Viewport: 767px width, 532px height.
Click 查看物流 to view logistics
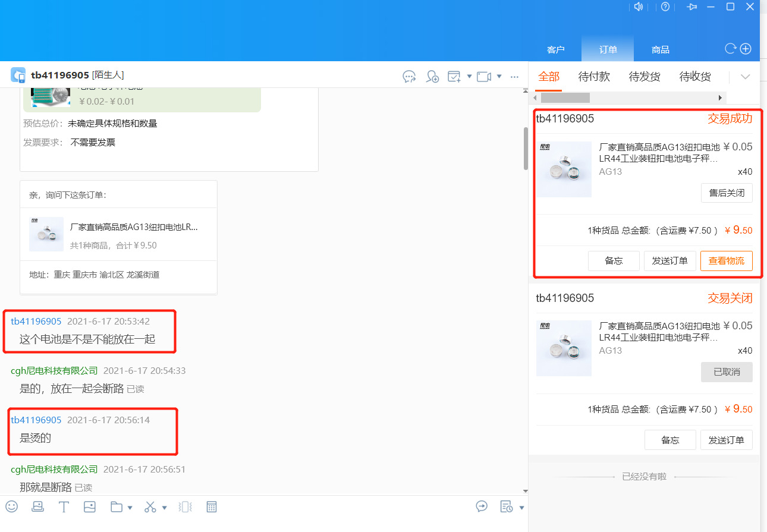click(x=727, y=261)
